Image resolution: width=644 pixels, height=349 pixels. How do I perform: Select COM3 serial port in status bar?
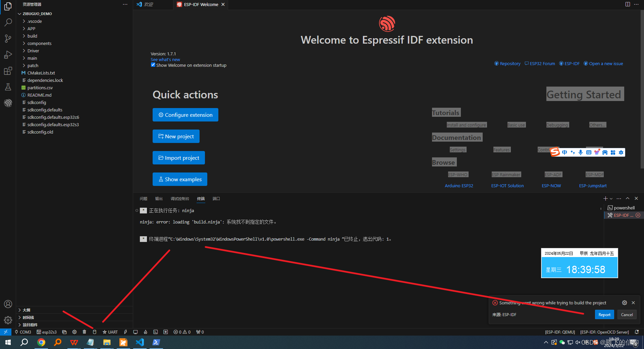point(23,332)
